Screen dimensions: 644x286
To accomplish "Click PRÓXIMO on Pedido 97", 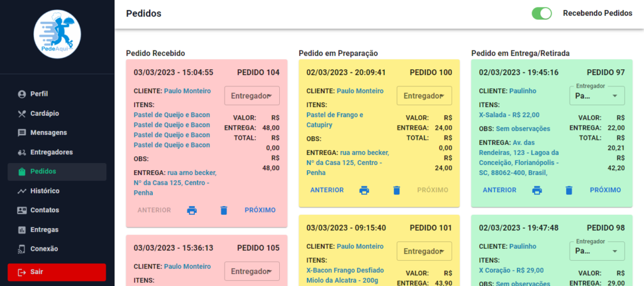I will (606, 190).
